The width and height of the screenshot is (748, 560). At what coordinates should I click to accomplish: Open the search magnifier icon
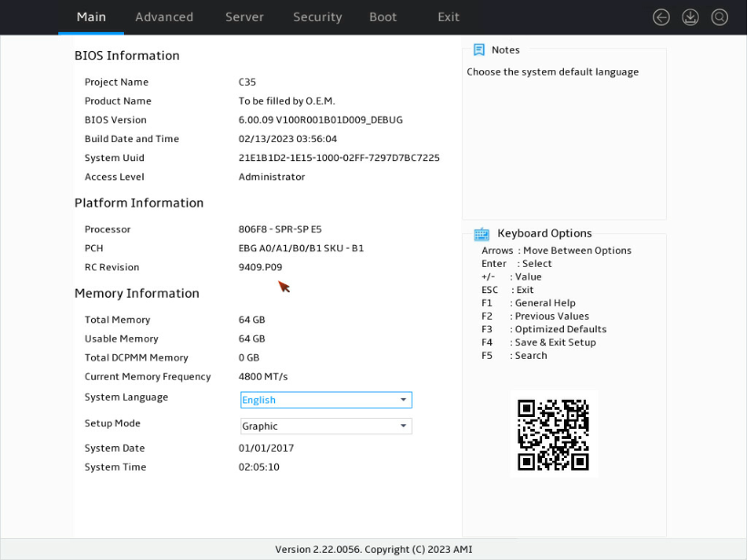(720, 17)
